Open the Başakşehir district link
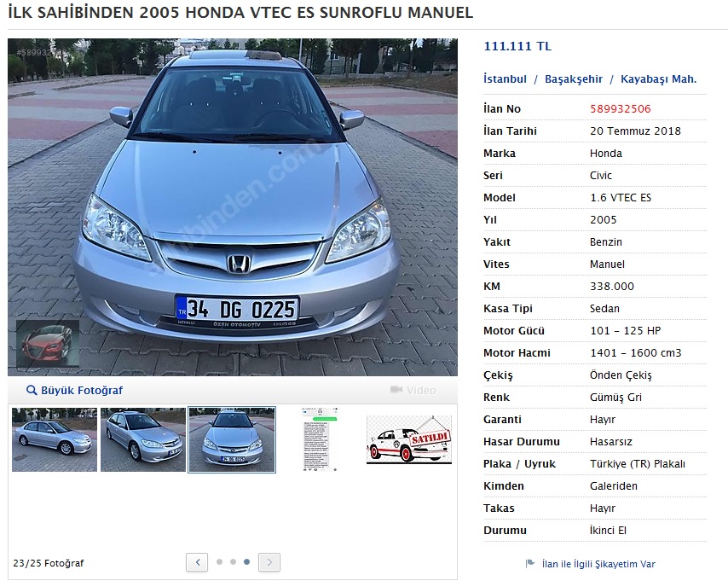This screenshot has width=728, height=581. (574, 79)
